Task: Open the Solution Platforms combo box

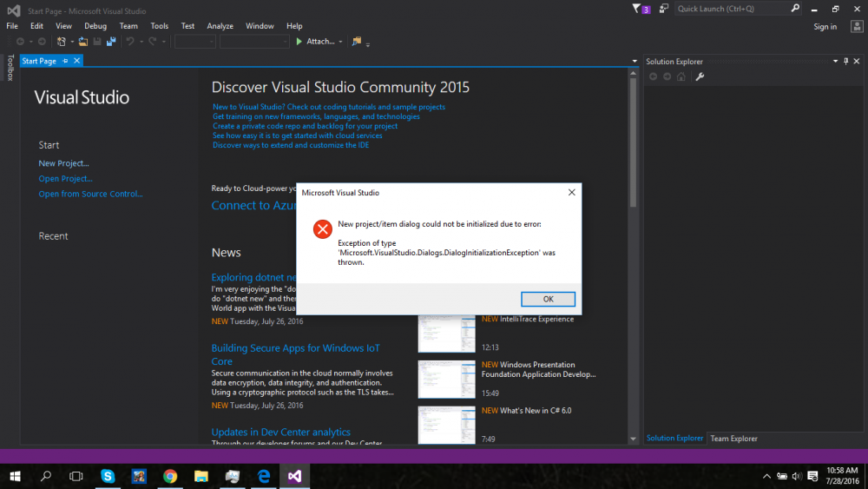Action: (254, 42)
